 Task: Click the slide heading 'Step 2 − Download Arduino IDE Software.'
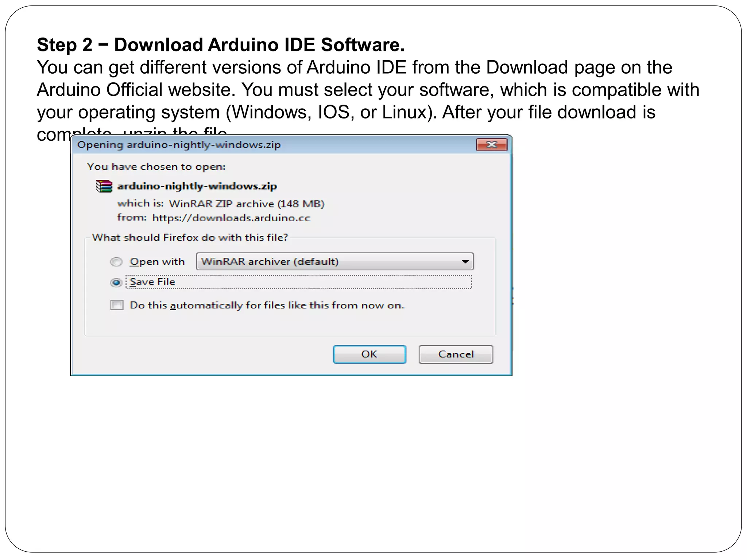coord(221,45)
